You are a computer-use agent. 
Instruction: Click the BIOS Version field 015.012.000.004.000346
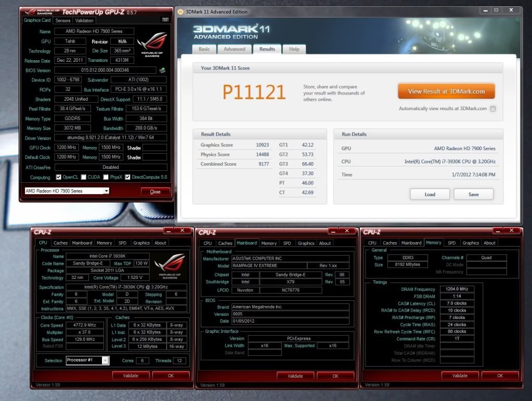[105, 70]
